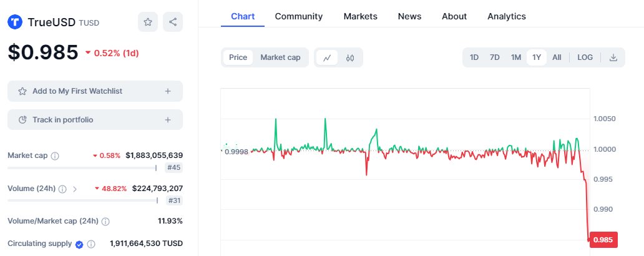Set chart range to 1M
The image size is (644, 256).
tap(516, 57)
